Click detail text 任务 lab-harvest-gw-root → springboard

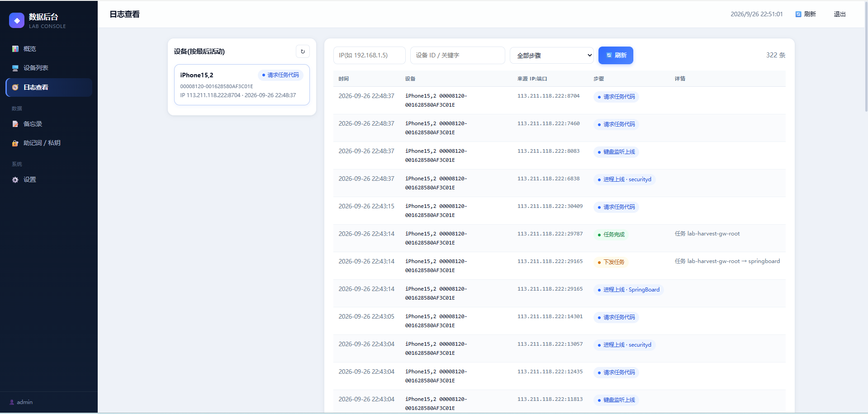tap(727, 261)
